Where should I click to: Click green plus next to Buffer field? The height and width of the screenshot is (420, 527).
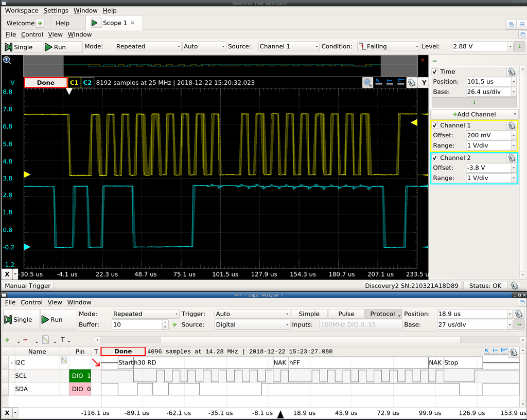coord(174,325)
